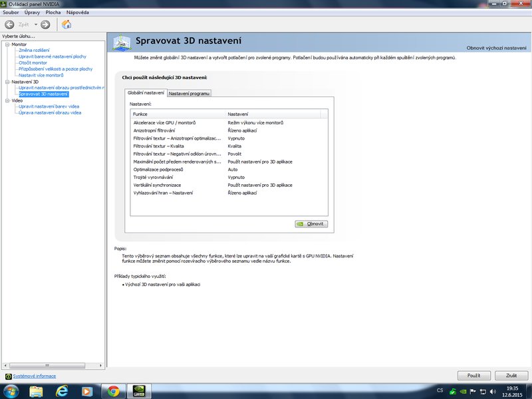532x399 pixels.
Task: Collapse the Nastavení 3D tree node
Action: tap(7, 82)
